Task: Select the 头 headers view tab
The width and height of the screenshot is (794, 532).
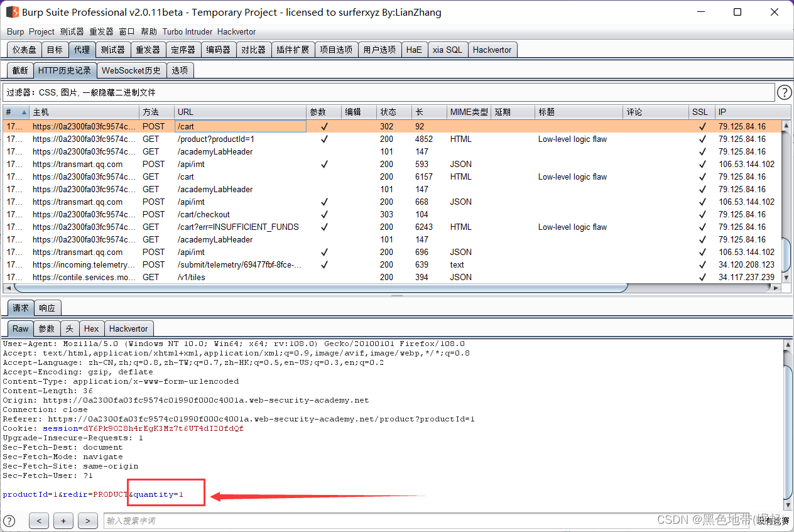Action: [69, 328]
